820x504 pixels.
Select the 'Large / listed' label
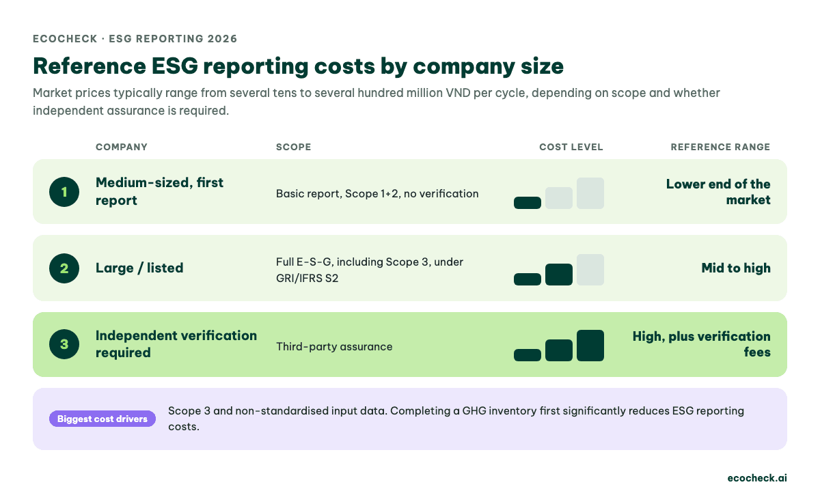(139, 268)
